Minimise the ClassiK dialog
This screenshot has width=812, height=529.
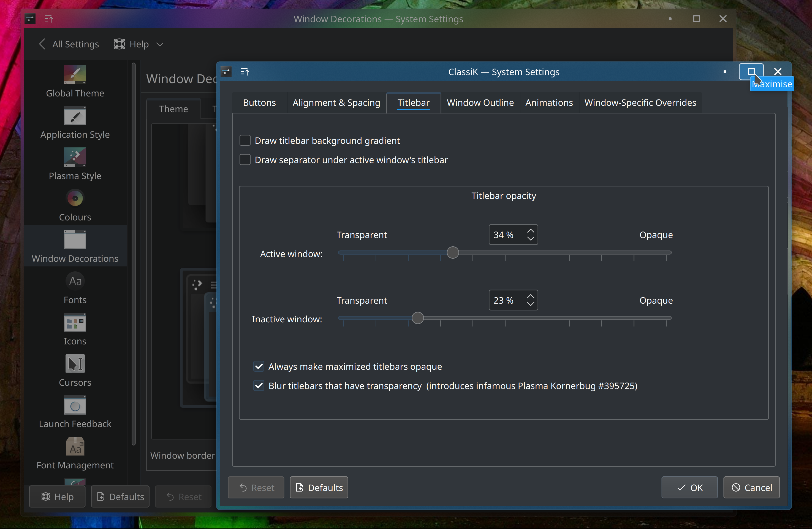725,72
